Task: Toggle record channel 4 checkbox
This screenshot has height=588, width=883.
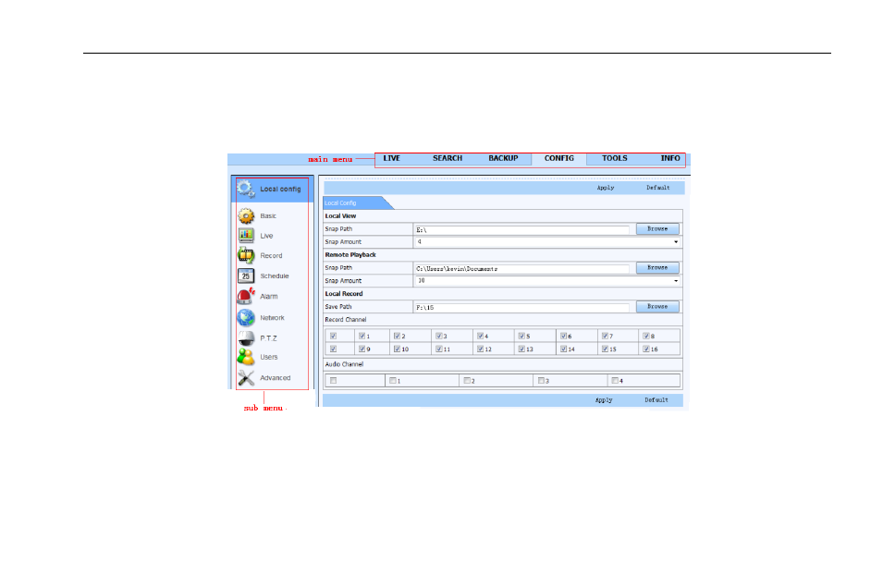Action: pos(480,336)
